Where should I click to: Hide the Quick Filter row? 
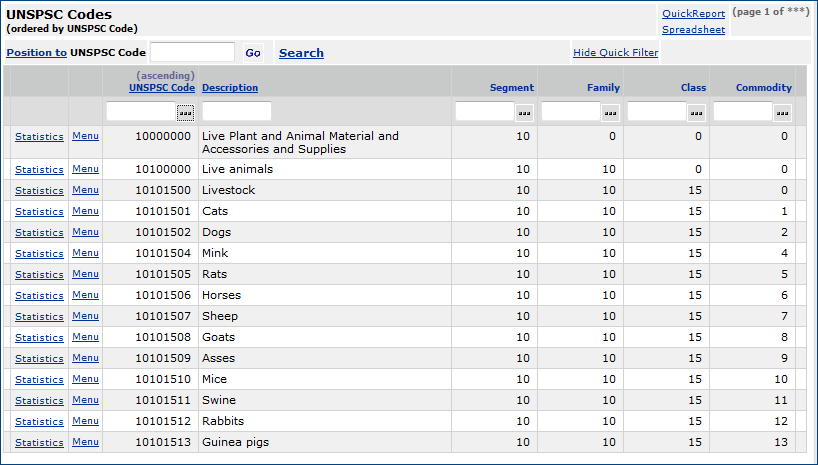pyautogui.click(x=615, y=53)
